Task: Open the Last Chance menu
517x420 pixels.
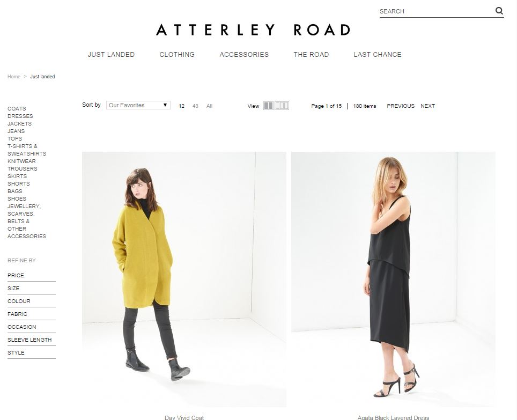Action: tap(378, 55)
